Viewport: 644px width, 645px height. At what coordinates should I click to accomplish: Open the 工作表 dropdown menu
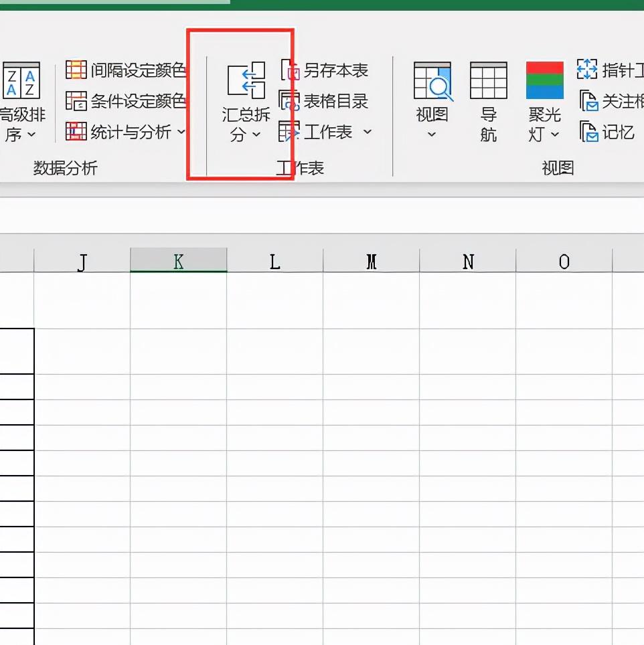click(367, 132)
